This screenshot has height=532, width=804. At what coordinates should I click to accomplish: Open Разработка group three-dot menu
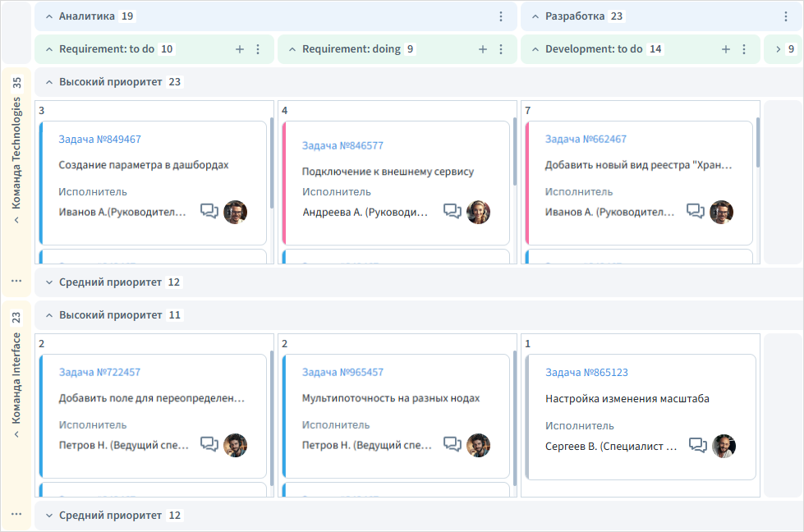(785, 16)
